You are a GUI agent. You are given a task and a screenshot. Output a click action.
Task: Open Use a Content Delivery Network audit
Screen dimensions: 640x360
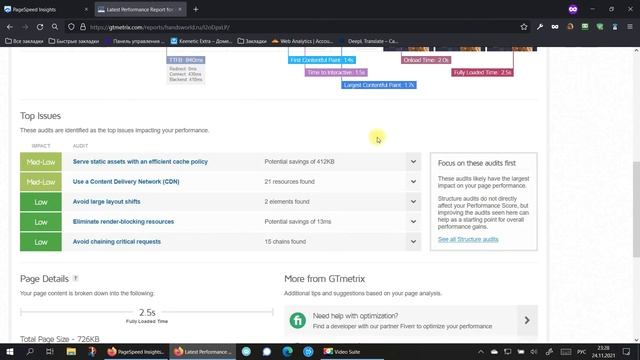[x=126, y=182]
